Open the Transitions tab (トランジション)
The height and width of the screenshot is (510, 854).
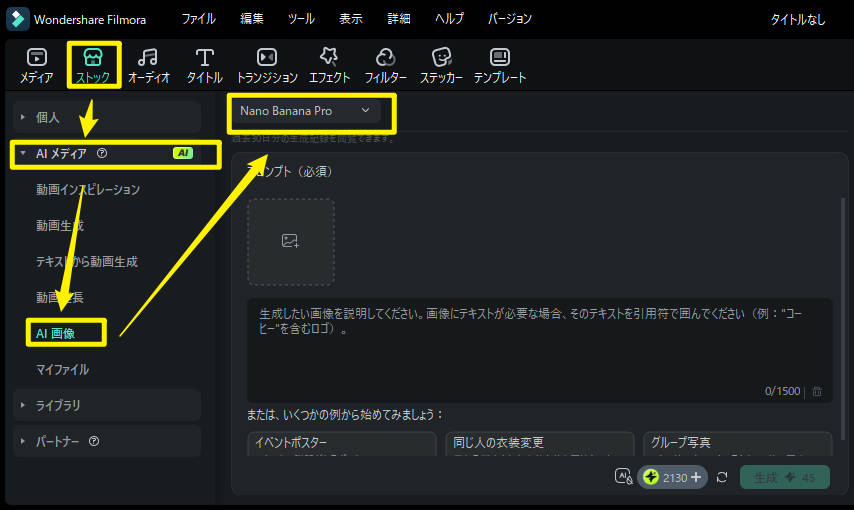click(x=267, y=65)
